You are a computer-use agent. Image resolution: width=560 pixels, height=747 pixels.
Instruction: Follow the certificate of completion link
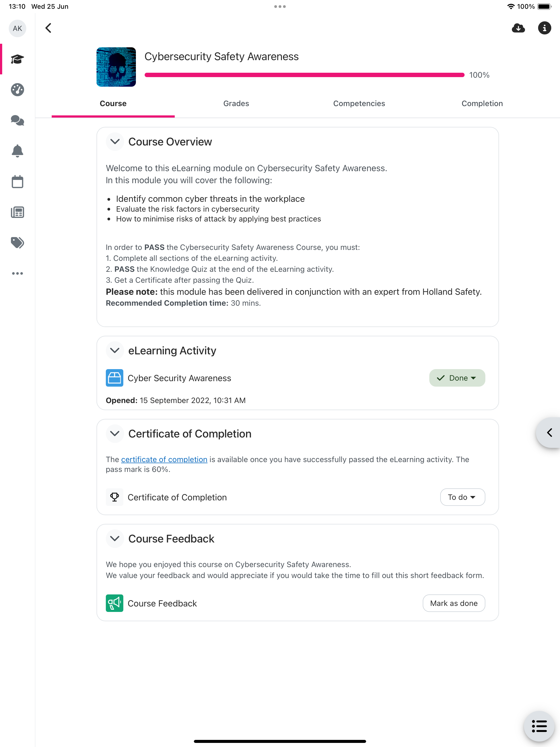pyautogui.click(x=164, y=459)
